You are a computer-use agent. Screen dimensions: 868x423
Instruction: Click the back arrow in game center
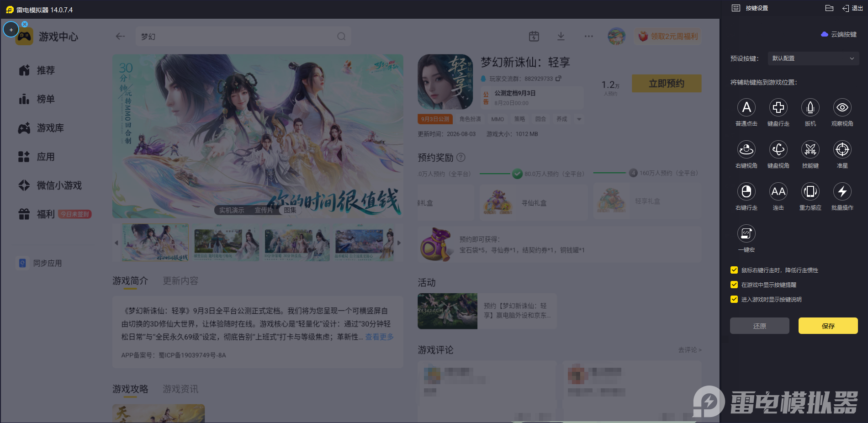120,37
